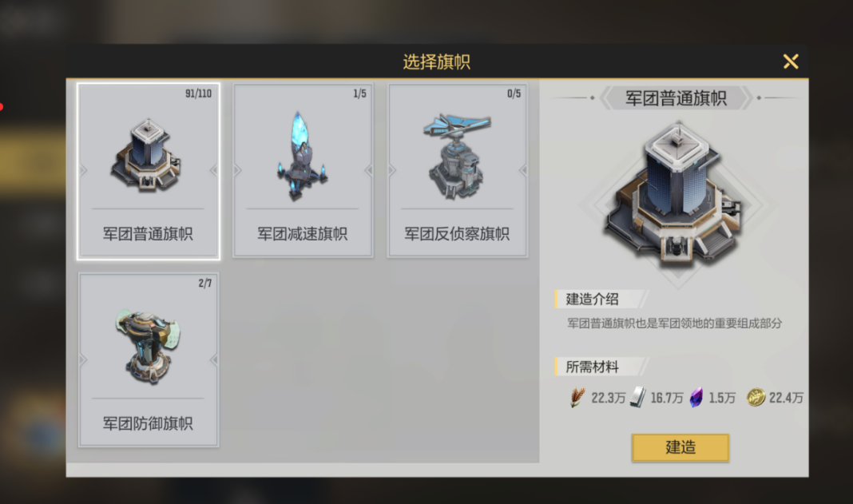This screenshot has height=504, width=853.
Task: Select the 军团普通旗帜 building icon card
Action: 149,171
